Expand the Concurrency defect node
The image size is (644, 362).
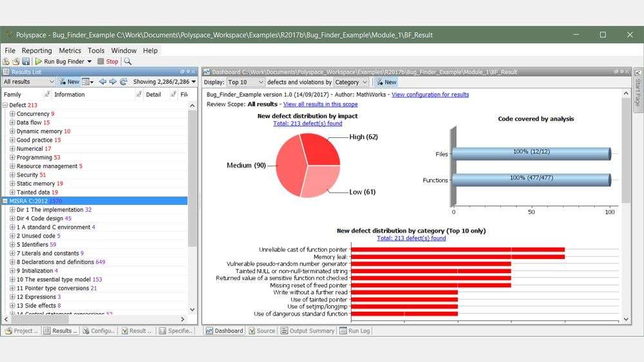(12, 114)
